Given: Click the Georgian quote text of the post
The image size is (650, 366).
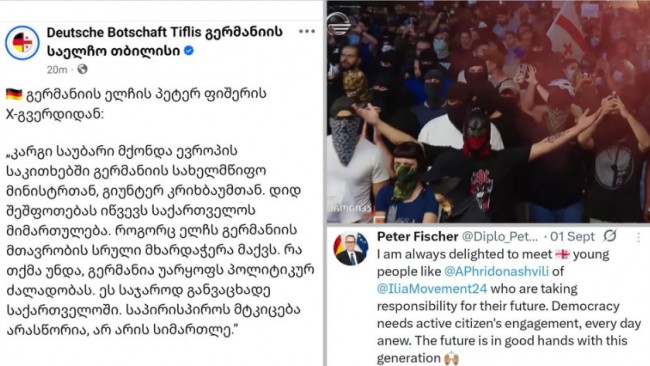Looking at the screenshot, I should tap(160, 240).
